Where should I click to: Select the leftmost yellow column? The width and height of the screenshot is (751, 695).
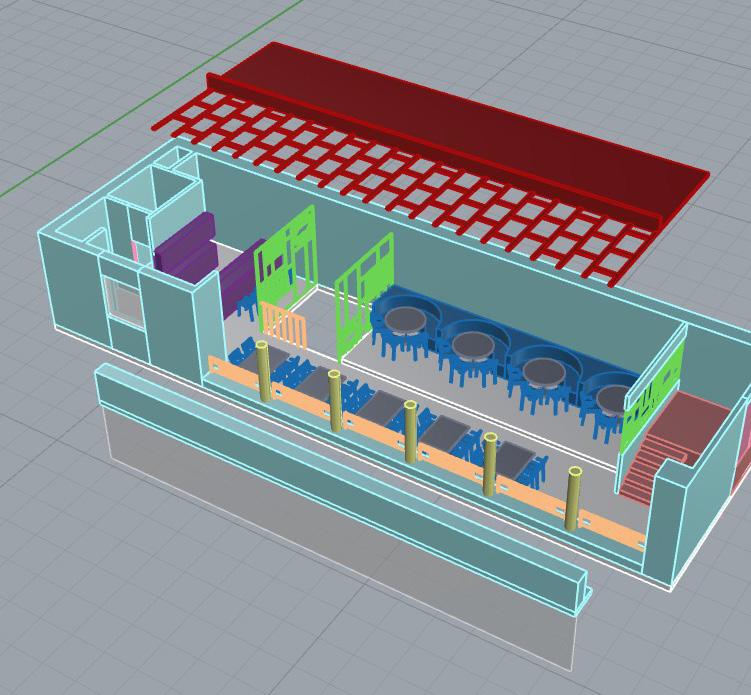[262, 371]
